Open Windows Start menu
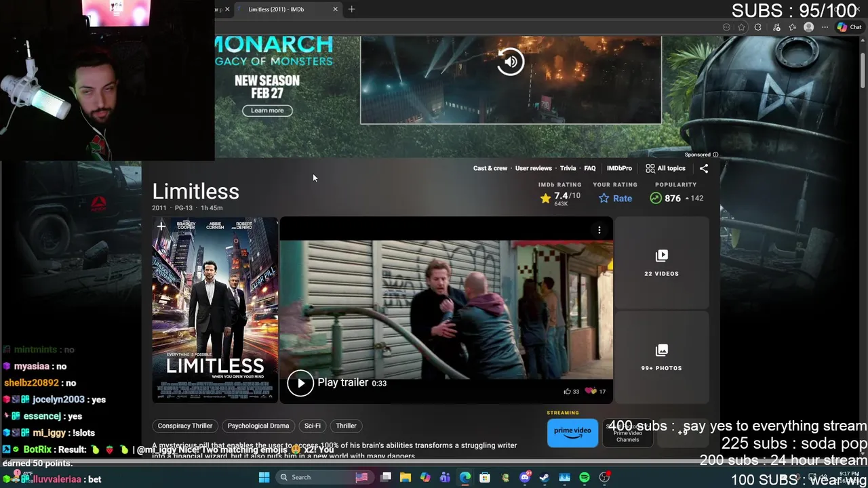This screenshot has height=488, width=868. point(264,477)
